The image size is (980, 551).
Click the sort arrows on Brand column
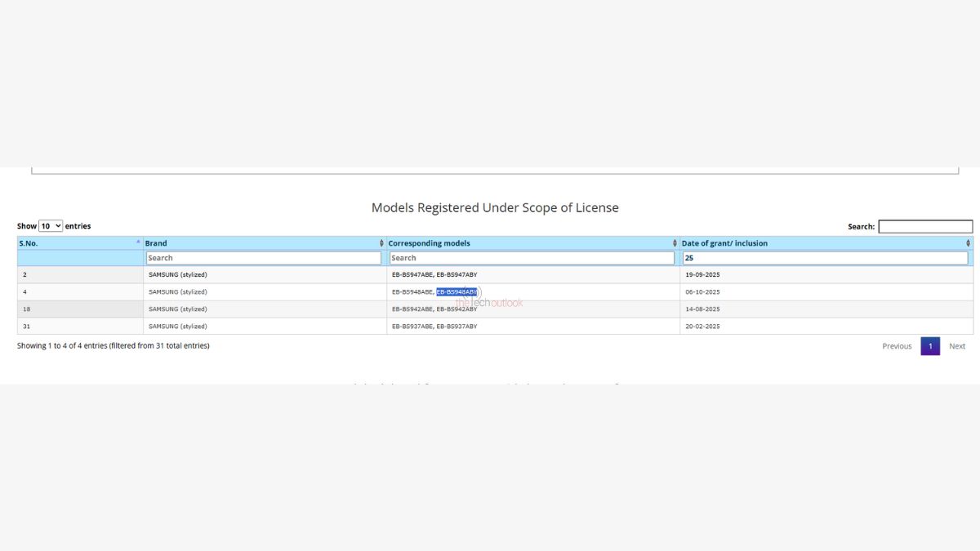coord(381,242)
